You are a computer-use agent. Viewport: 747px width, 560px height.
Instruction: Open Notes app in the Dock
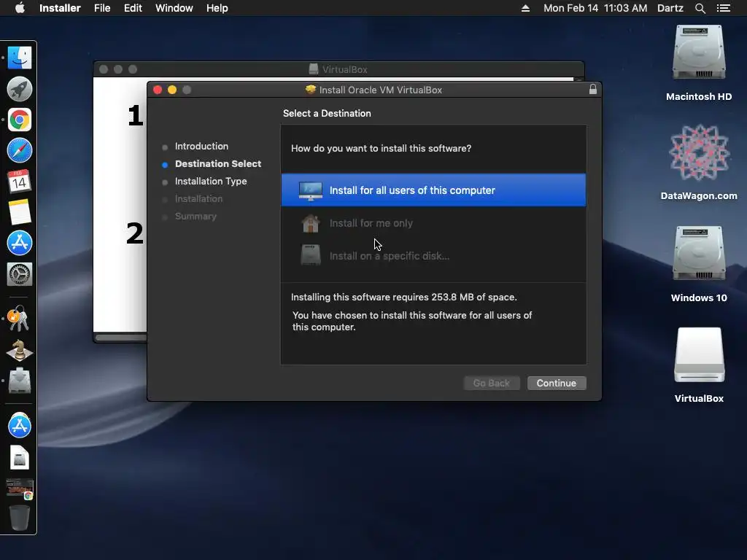pyautogui.click(x=20, y=212)
